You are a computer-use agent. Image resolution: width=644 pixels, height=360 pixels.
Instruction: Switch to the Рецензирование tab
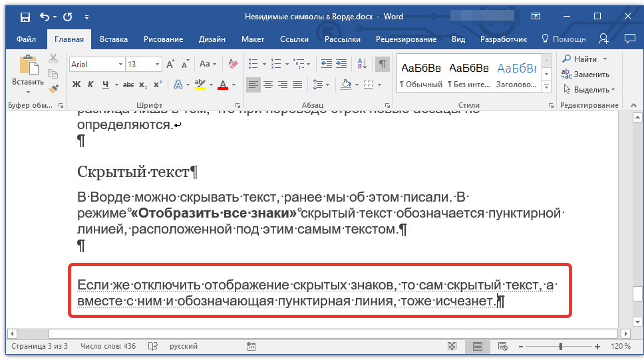pyautogui.click(x=406, y=39)
